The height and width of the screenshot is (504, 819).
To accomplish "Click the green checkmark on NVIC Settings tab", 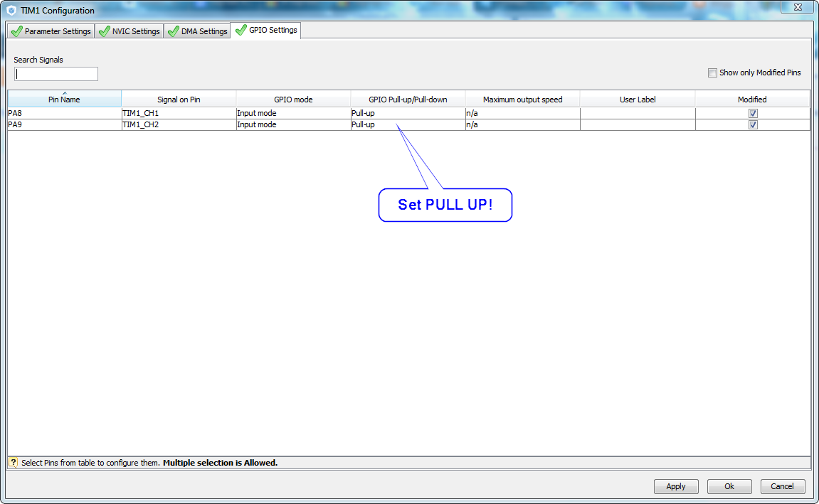I will pos(103,31).
